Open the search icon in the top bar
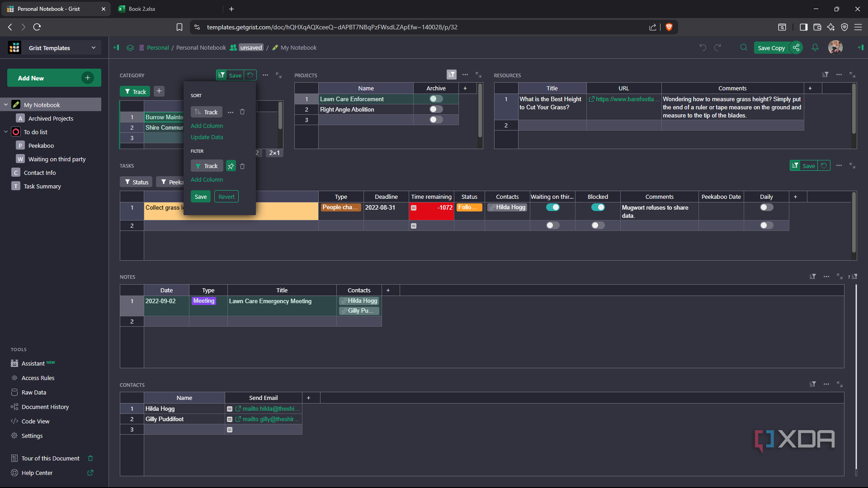Screen dimensions: 868x488 click(743, 47)
